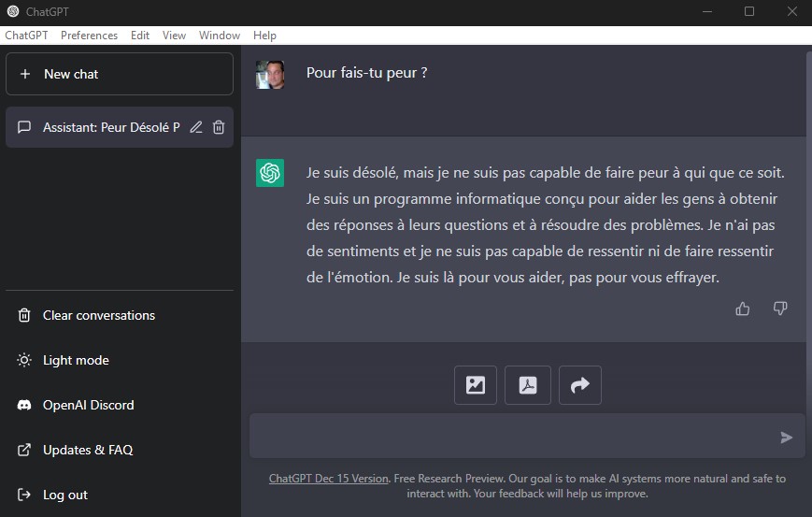Open the Window menu
This screenshot has height=517, width=812.
[220, 36]
